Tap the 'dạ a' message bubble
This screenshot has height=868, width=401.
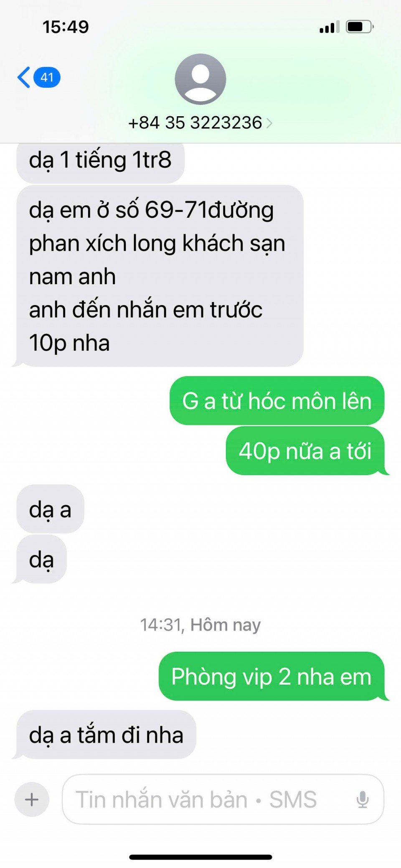[x=50, y=509]
